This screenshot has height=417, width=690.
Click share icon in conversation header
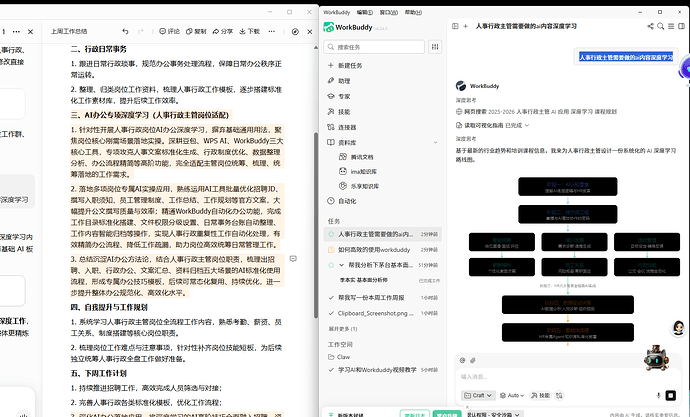click(x=650, y=26)
